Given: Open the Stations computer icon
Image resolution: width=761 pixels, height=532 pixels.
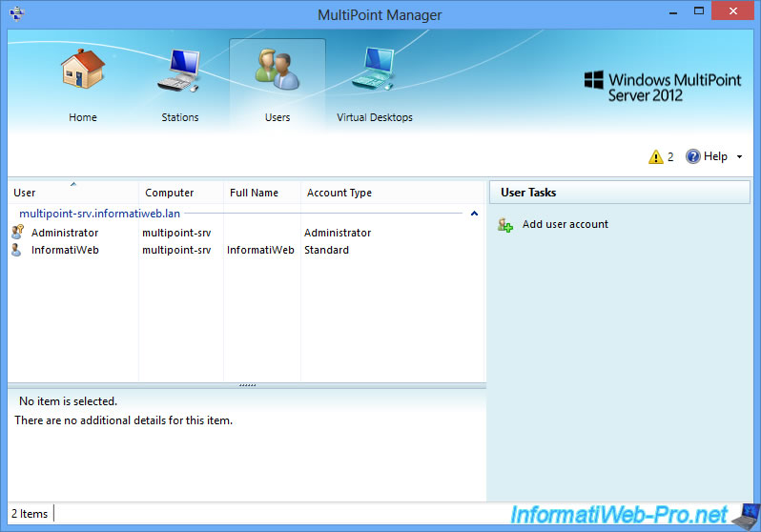Looking at the screenshot, I should coord(179,70).
